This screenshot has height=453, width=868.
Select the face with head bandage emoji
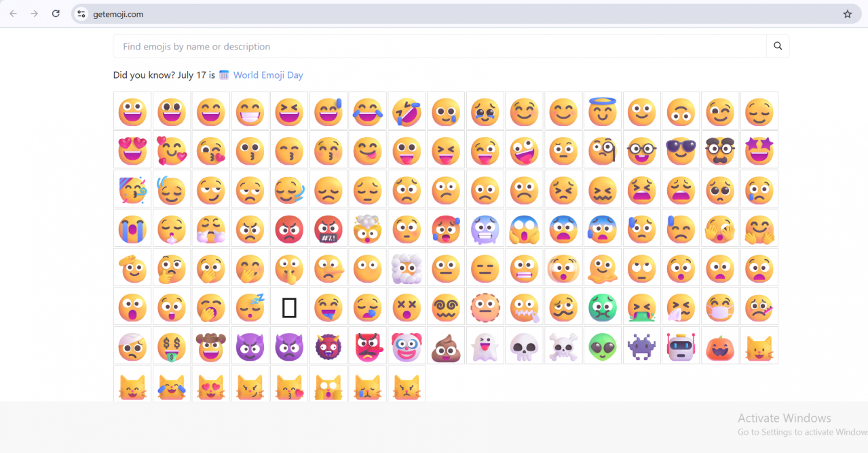click(x=132, y=347)
